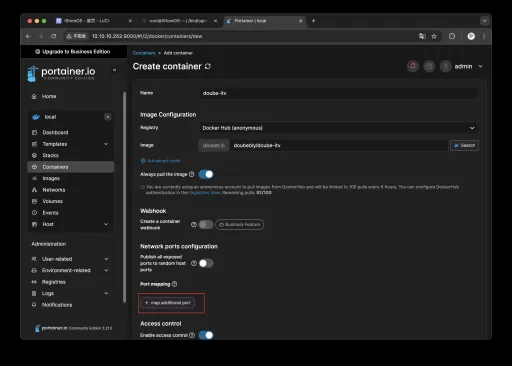
Task: Expand the Templates submenu chevron
Action: [106, 144]
